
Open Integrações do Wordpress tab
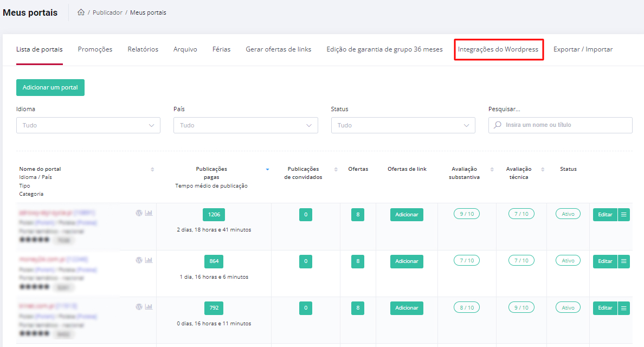[498, 49]
